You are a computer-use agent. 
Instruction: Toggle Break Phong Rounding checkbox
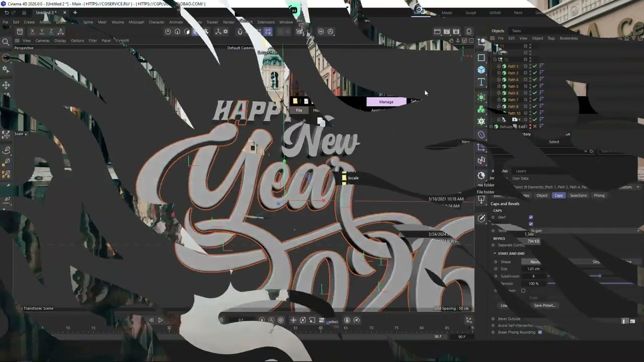tap(540, 332)
